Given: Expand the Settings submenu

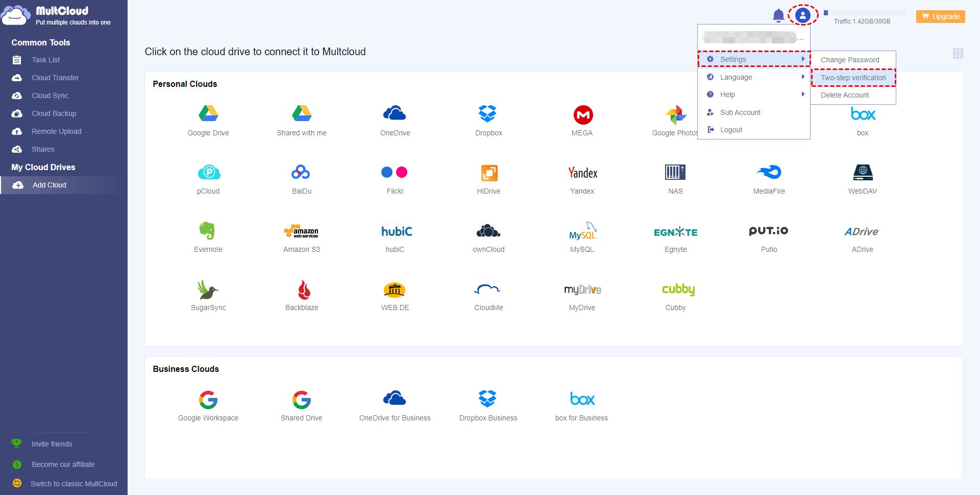Looking at the screenshot, I should point(754,59).
